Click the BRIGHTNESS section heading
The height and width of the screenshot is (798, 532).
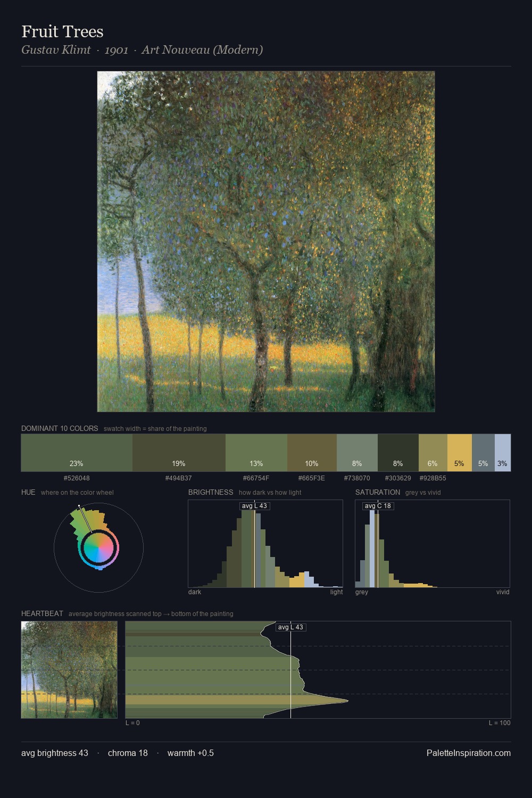[211, 492]
